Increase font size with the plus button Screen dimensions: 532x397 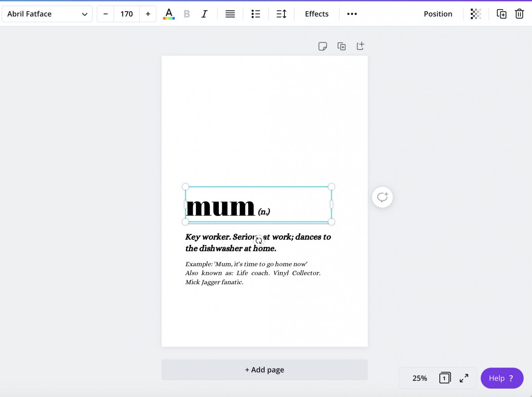(x=148, y=14)
